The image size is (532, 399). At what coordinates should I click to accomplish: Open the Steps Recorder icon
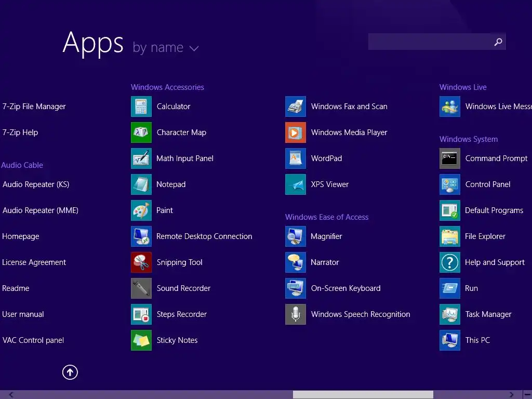pos(141,314)
